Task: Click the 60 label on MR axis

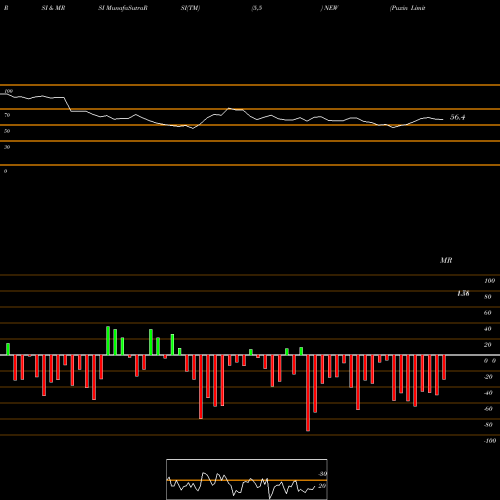Action: (488, 313)
